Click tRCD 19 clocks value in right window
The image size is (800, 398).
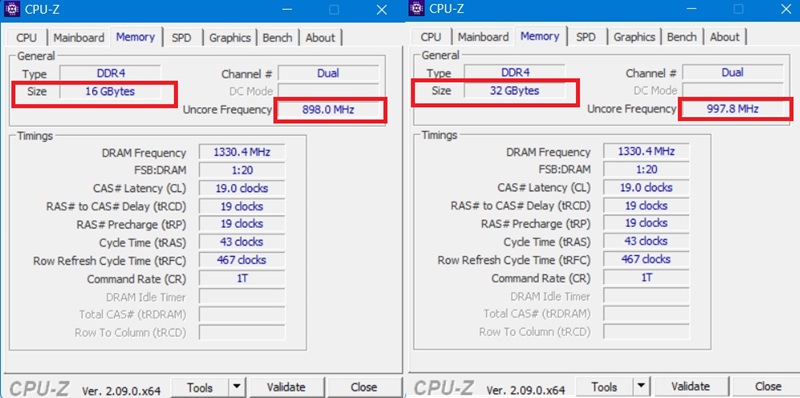[646, 206]
